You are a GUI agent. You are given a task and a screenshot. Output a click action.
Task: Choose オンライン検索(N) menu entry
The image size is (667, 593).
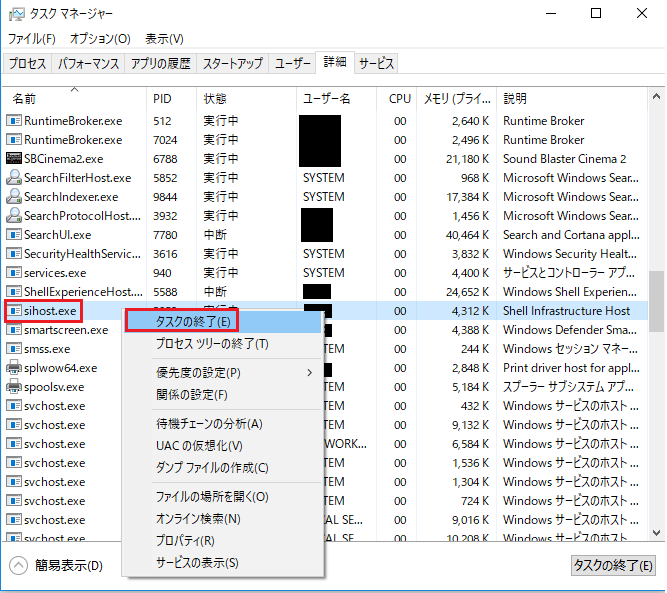tap(223, 519)
